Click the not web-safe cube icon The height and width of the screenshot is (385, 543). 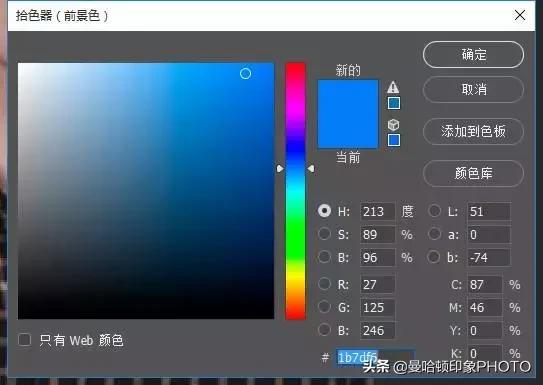393,124
